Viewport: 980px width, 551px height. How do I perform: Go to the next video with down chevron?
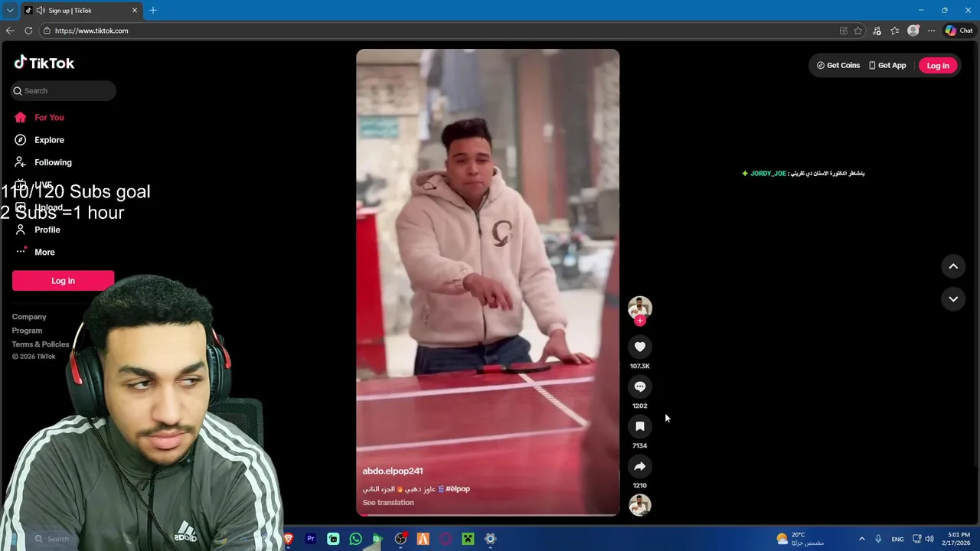point(953,299)
